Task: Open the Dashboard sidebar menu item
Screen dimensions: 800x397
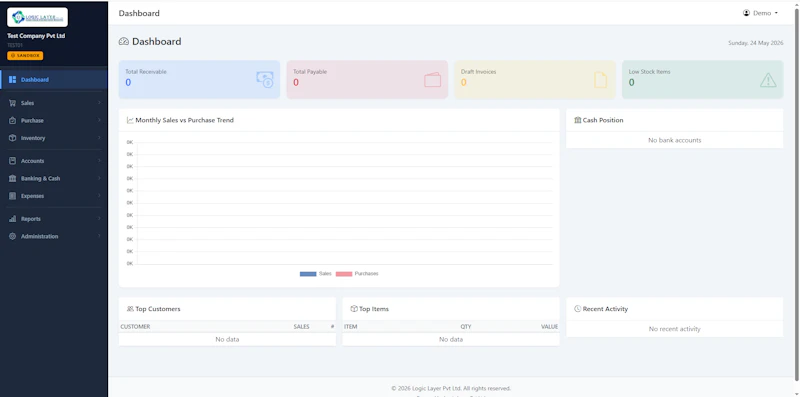Action: 54,80
